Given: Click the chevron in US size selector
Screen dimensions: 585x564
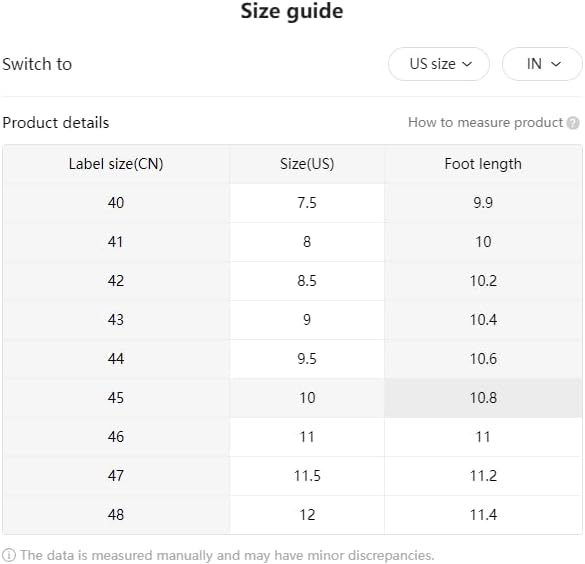Looking at the screenshot, I should click(x=467, y=64).
